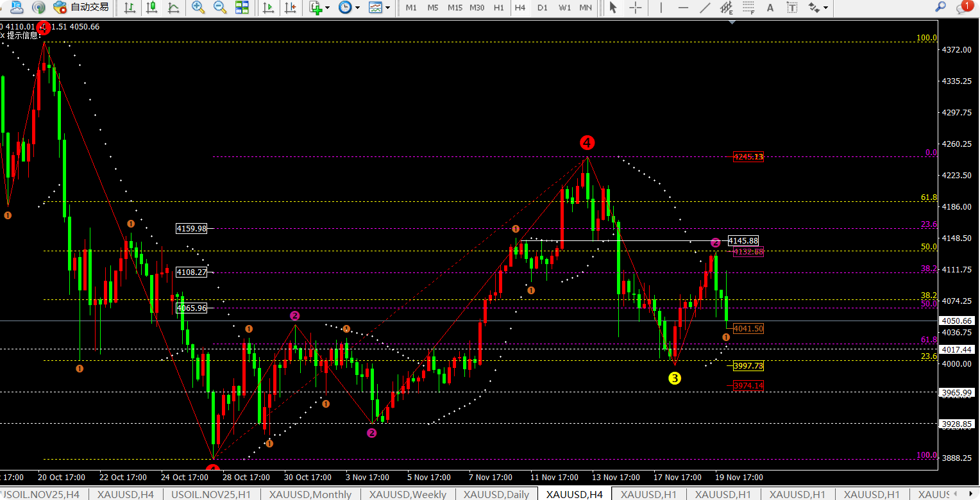
Task: Select the arrows drawing tool
Action: (814, 8)
